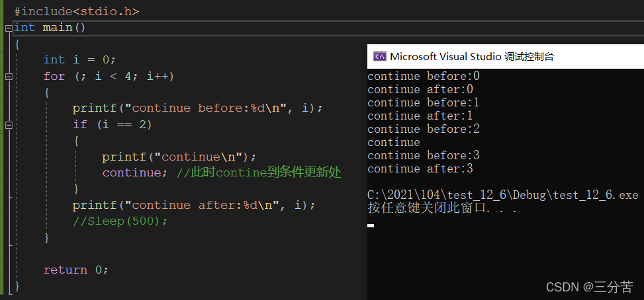This screenshot has height=300, width=644.
Task: Collapse the if (i == 2) fold marker
Action: (9, 125)
